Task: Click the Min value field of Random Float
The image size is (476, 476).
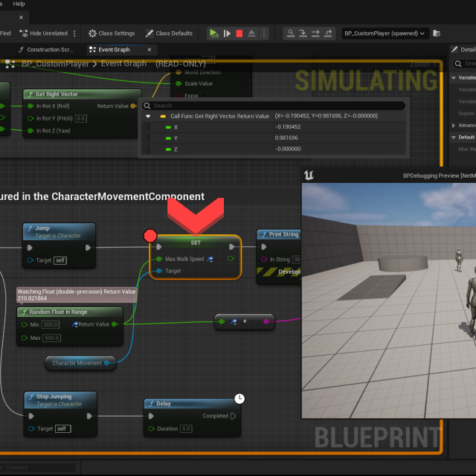Action: 51,325
